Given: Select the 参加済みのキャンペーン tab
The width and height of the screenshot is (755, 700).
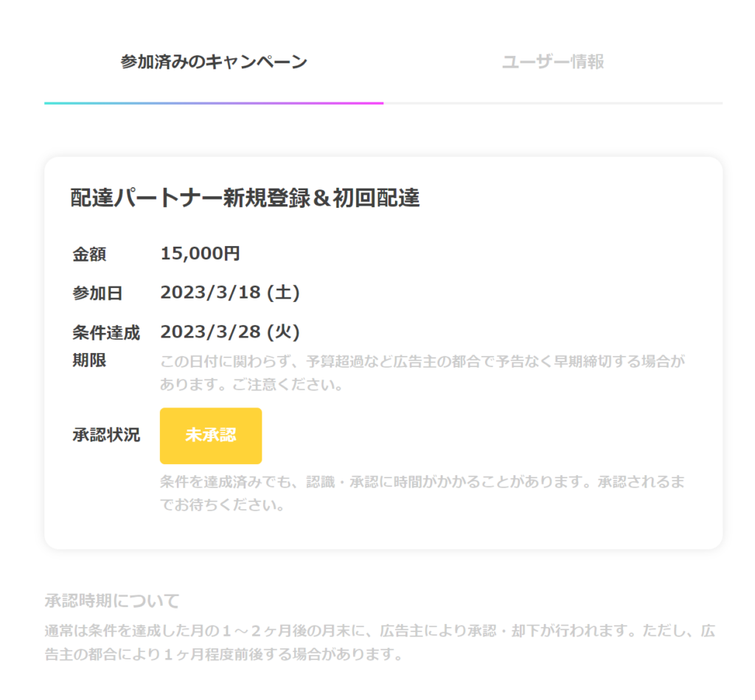Looking at the screenshot, I should (x=214, y=62).
